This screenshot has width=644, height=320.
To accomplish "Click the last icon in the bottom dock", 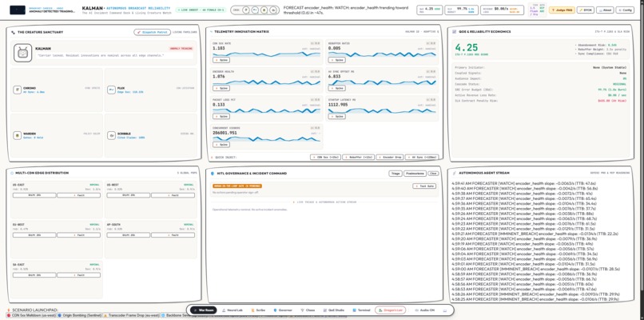I will click(x=445, y=310).
